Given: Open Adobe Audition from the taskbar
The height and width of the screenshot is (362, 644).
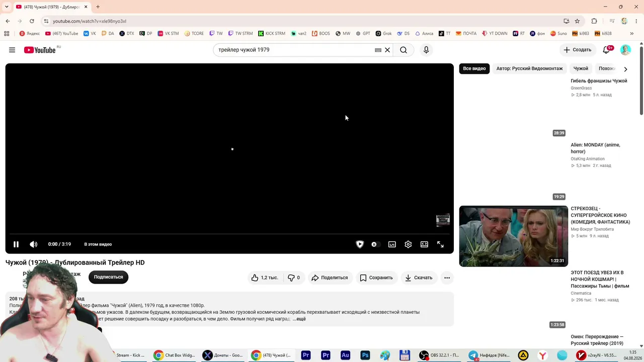Looking at the screenshot, I should (345, 355).
